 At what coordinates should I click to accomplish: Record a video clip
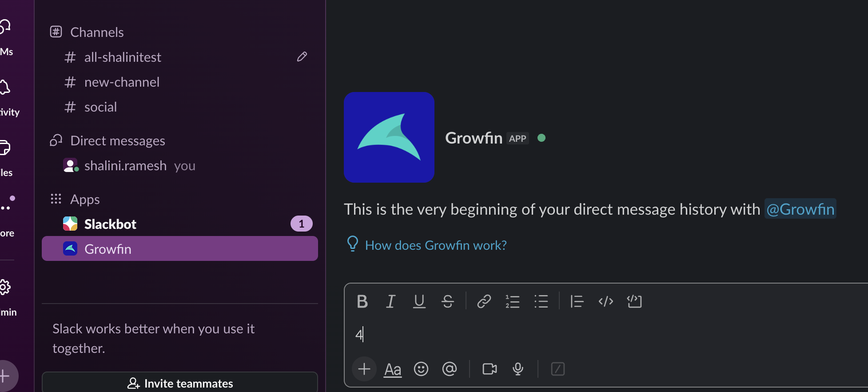coord(490,369)
